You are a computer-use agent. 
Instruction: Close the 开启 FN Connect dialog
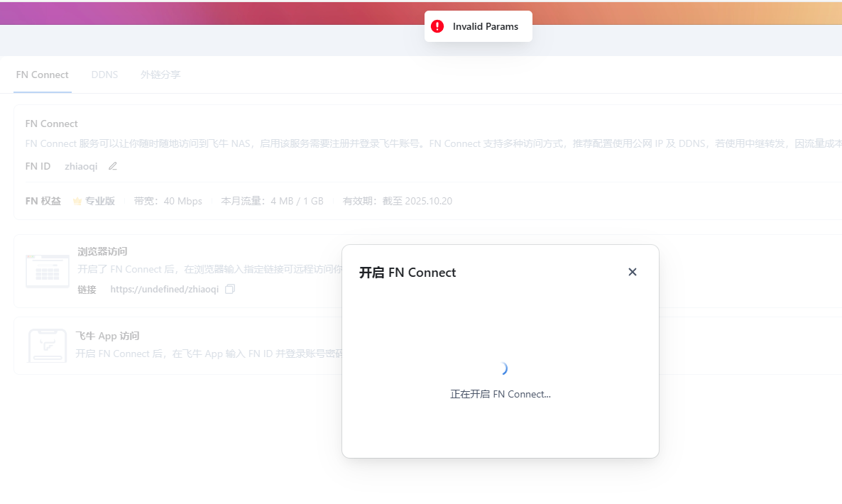(633, 272)
